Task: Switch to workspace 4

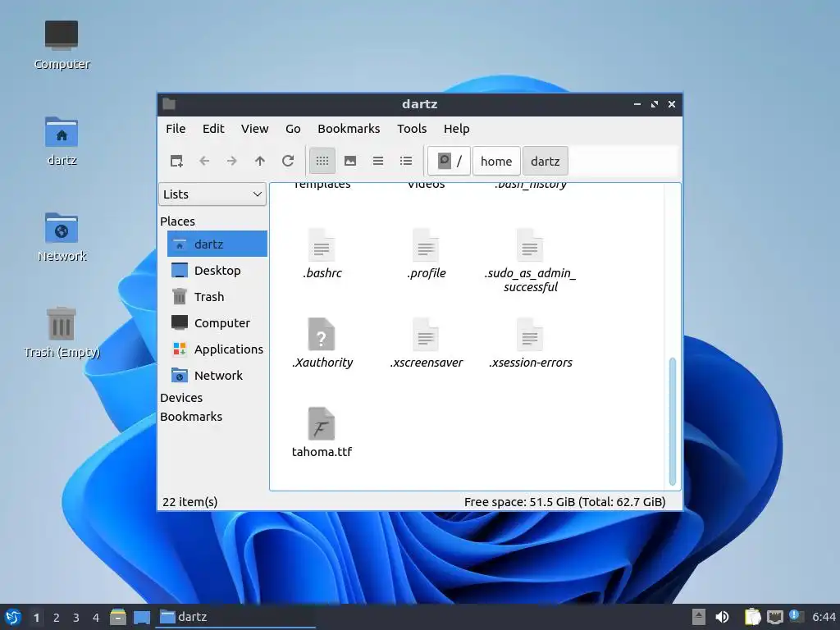Action: click(96, 618)
